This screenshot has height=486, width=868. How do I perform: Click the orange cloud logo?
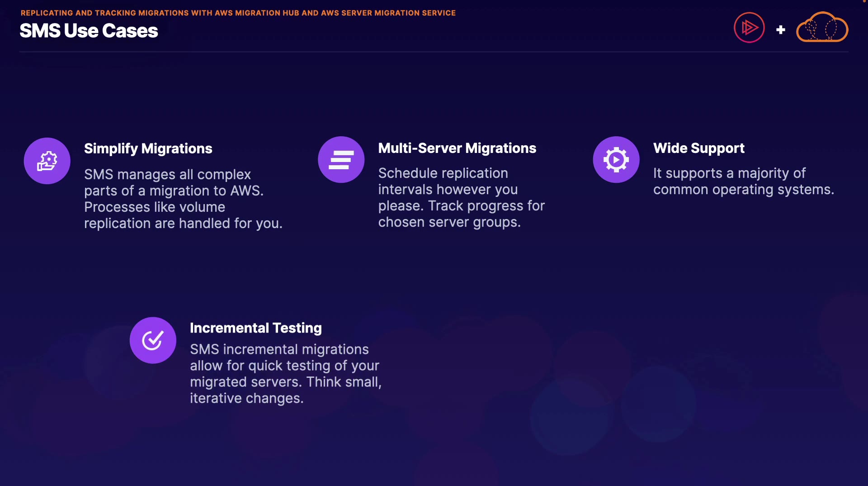[x=822, y=28]
